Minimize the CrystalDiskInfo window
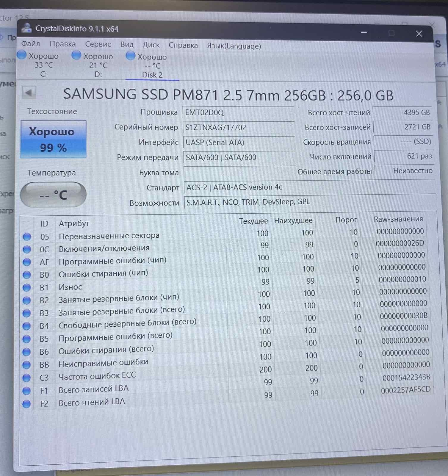 [x=364, y=32]
